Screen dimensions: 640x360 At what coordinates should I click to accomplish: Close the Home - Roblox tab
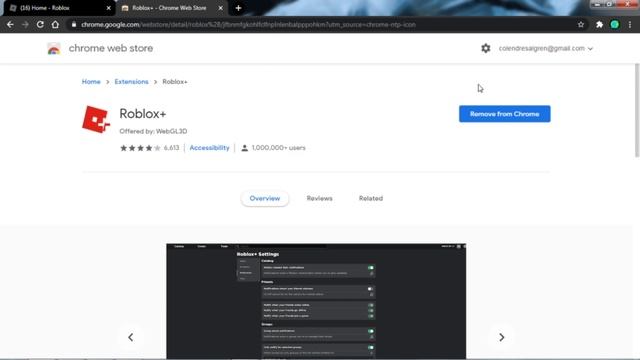pyautogui.click(x=109, y=8)
